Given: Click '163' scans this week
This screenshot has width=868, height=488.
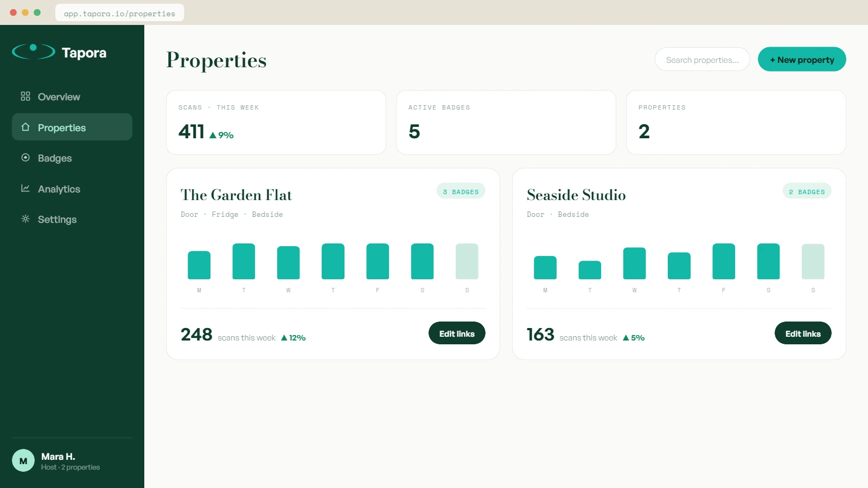Looking at the screenshot, I should pyautogui.click(x=540, y=334).
